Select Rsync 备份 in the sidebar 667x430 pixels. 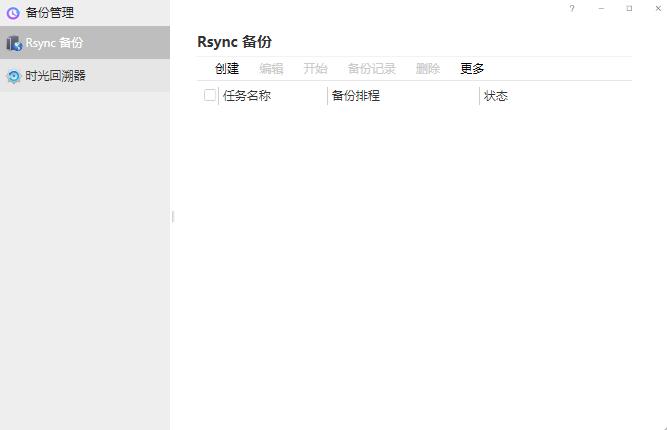click(85, 43)
